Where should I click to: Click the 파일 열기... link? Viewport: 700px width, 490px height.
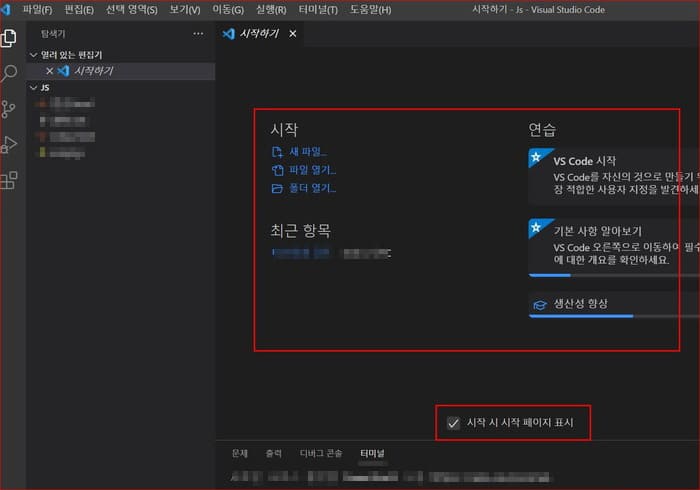click(312, 170)
